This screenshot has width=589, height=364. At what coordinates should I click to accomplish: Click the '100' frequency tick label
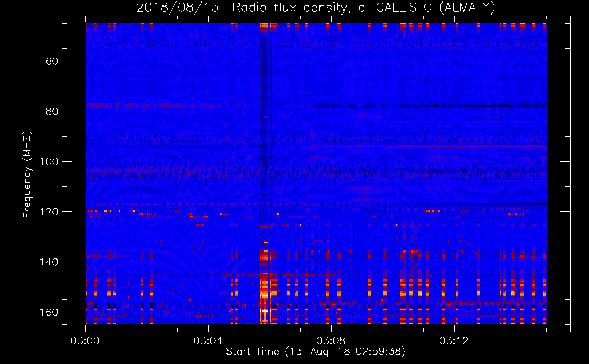click(x=49, y=162)
